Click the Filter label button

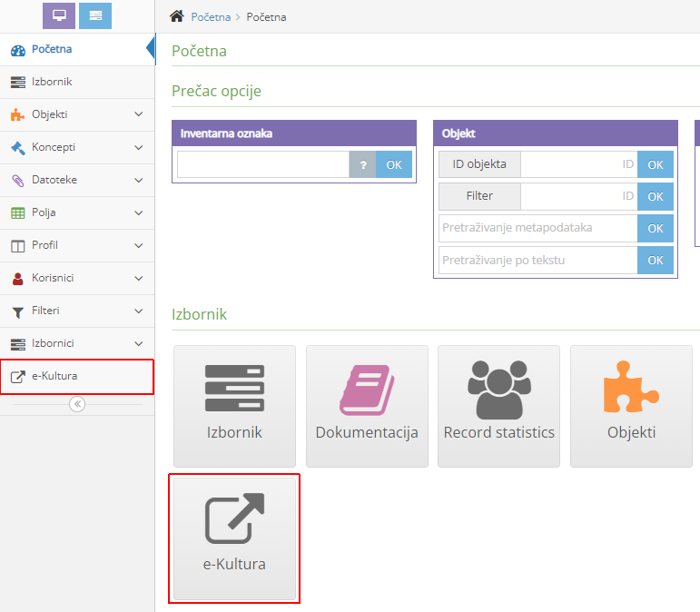click(479, 196)
